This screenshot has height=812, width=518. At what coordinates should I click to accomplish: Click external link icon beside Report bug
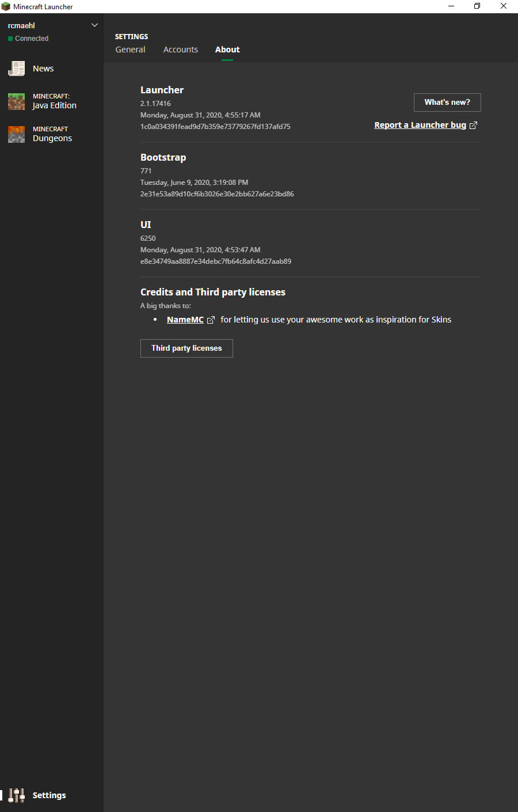pos(473,126)
